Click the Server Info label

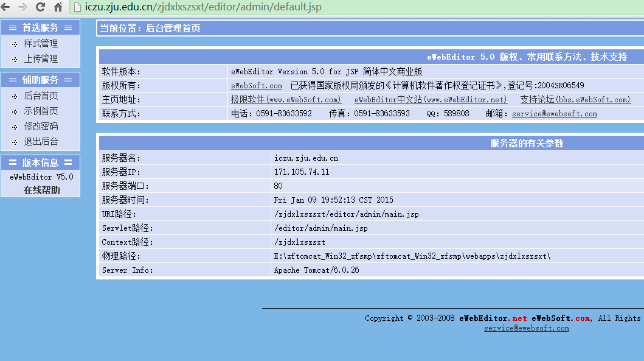pos(127,270)
